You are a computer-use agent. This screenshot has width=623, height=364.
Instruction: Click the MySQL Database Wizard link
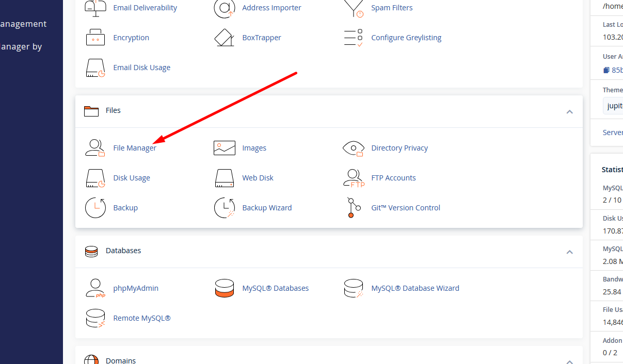click(x=415, y=288)
